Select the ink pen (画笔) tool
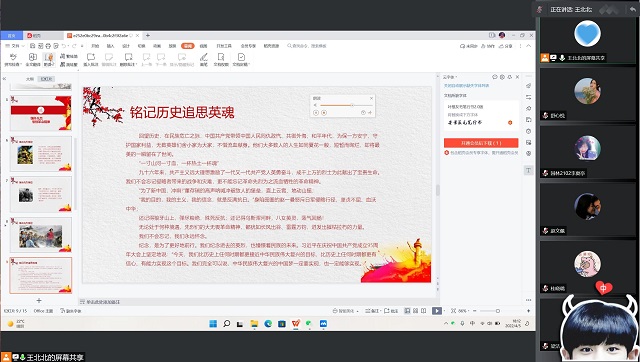640x362 pixels. coord(203,59)
